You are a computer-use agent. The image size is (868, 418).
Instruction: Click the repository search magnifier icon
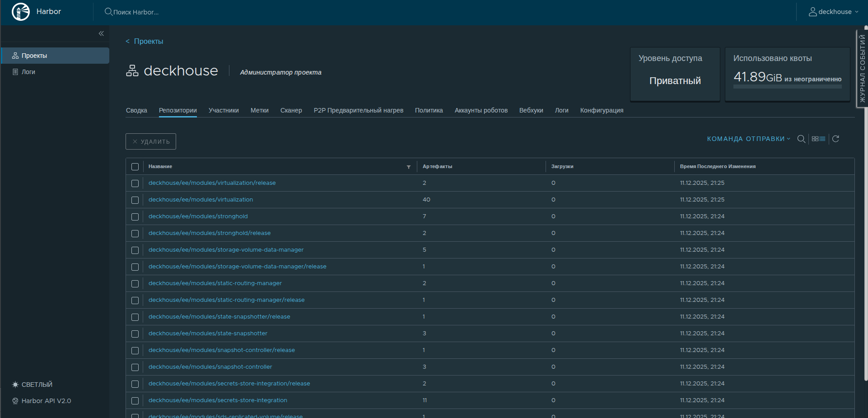[x=801, y=139]
